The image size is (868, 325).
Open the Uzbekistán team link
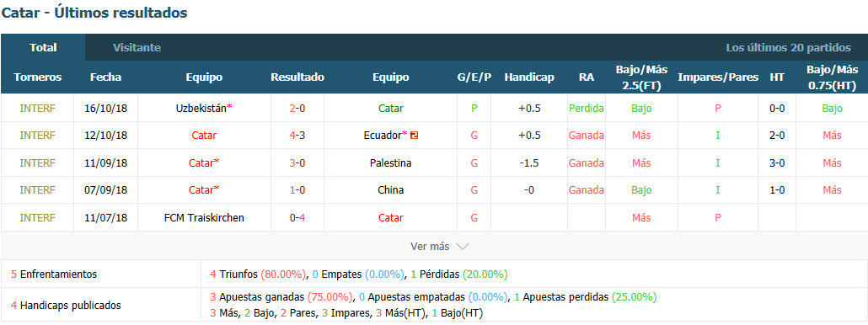(201, 109)
